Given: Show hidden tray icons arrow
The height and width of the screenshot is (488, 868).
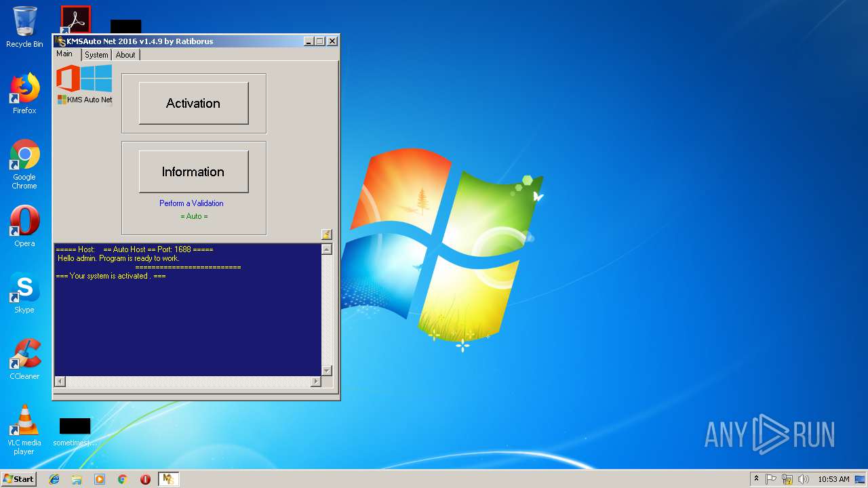Looking at the screenshot, I should pos(756,479).
